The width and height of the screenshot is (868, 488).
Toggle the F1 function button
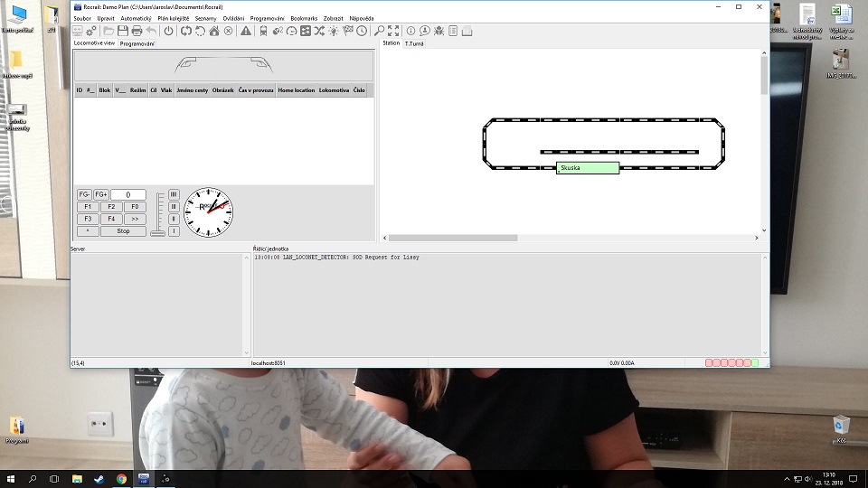88,207
